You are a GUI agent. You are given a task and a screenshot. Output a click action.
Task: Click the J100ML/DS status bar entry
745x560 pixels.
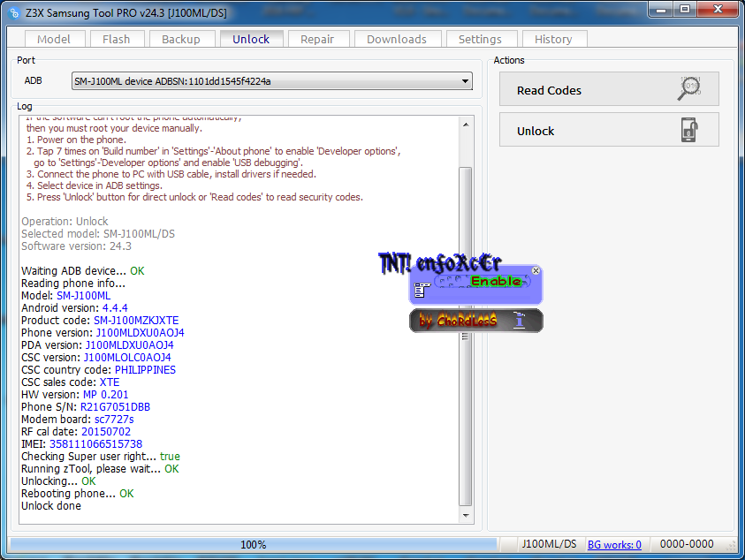pos(549,544)
